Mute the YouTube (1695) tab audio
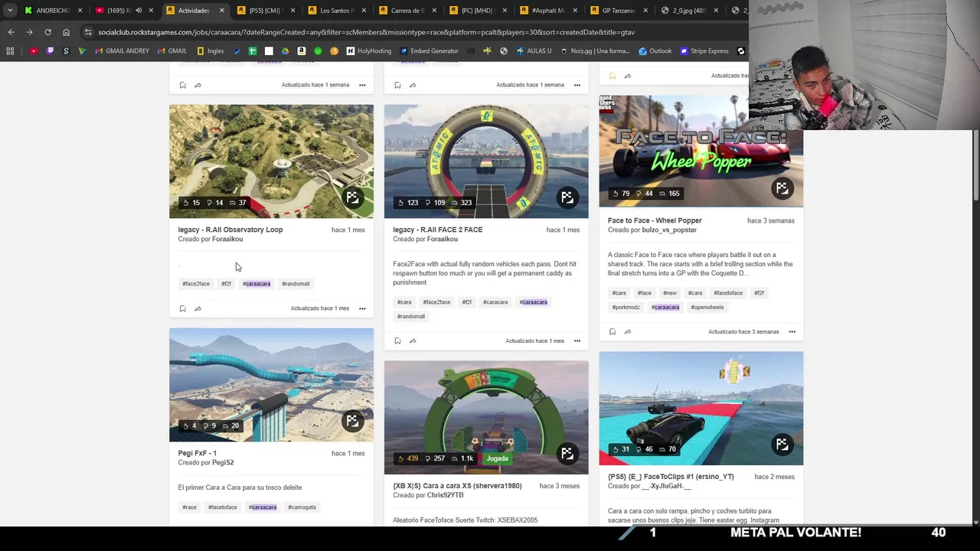 pyautogui.click(x=139, y=11)
